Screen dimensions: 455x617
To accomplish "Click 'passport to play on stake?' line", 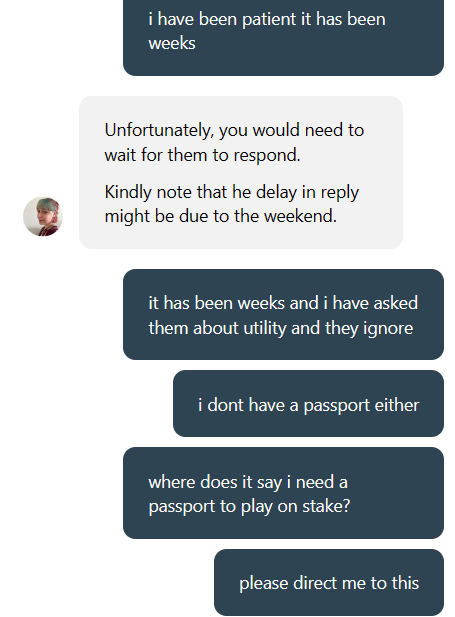I will click(x=249, y=506).
